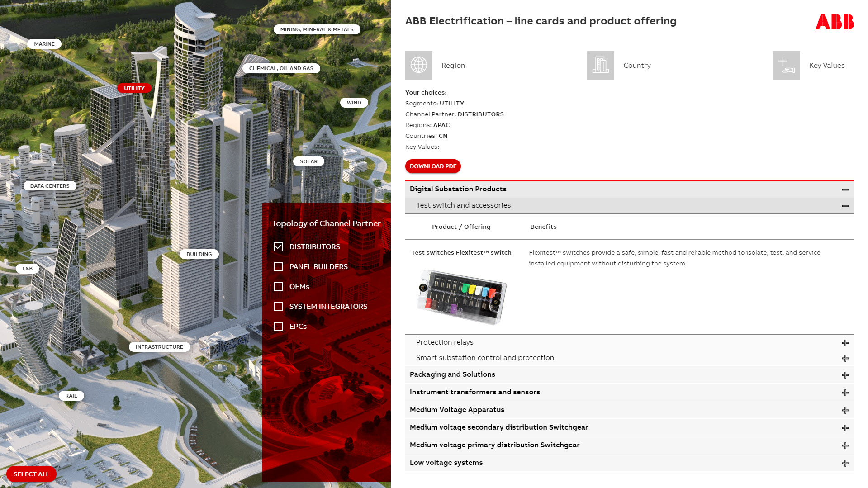Click the Flexitest switch product image
This screenshot has width=868, height=488.
point(461,297)
